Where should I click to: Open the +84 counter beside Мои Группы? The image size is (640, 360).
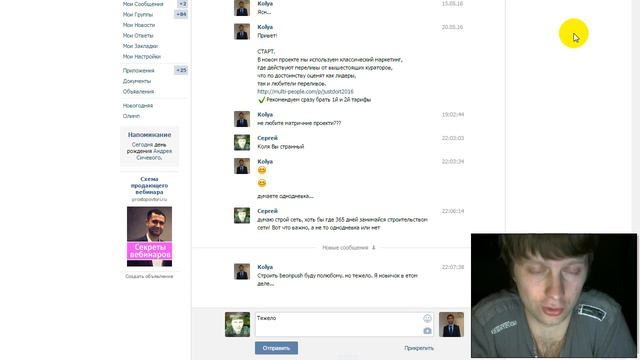point(181,14)
